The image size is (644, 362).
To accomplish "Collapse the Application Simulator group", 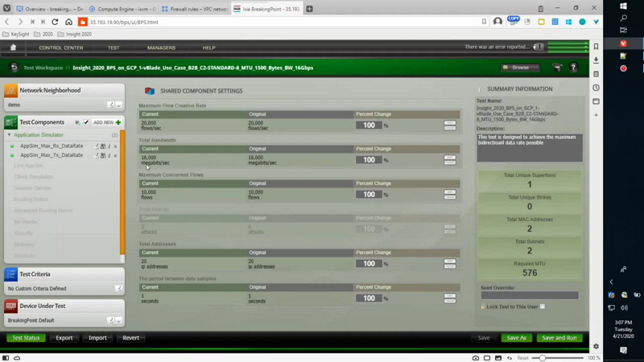I will [10, 134].
